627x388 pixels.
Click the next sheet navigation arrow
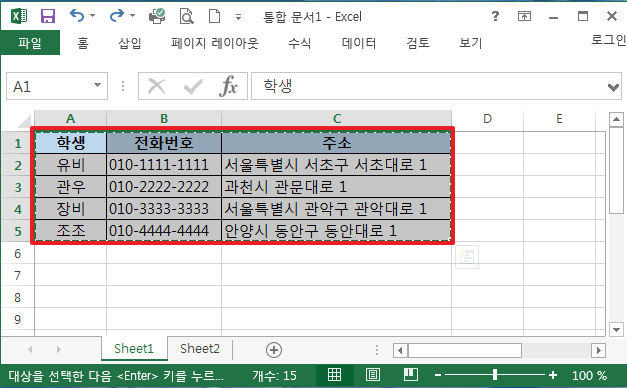pyautogui.click(x=59, y=350)
